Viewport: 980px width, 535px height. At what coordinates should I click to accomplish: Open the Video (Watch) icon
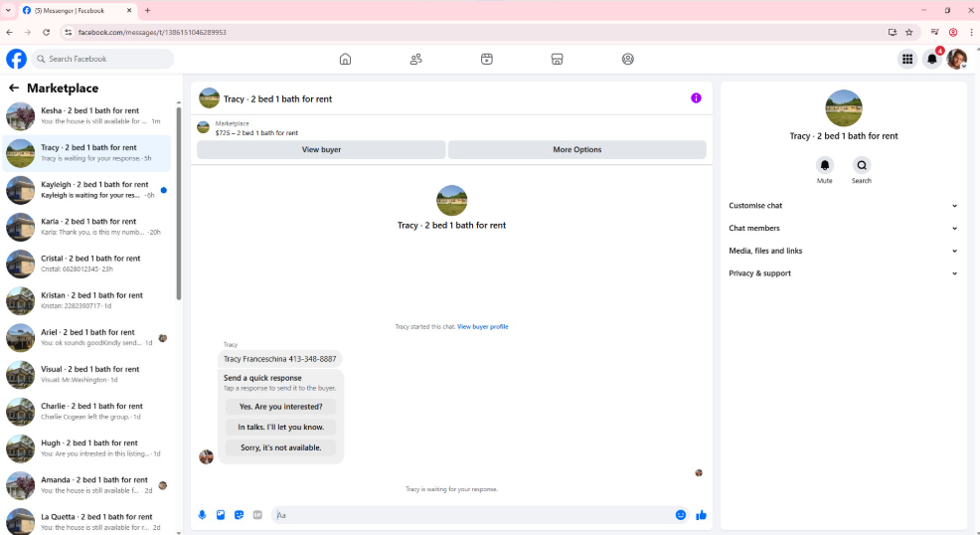click(x=487, y=59)
